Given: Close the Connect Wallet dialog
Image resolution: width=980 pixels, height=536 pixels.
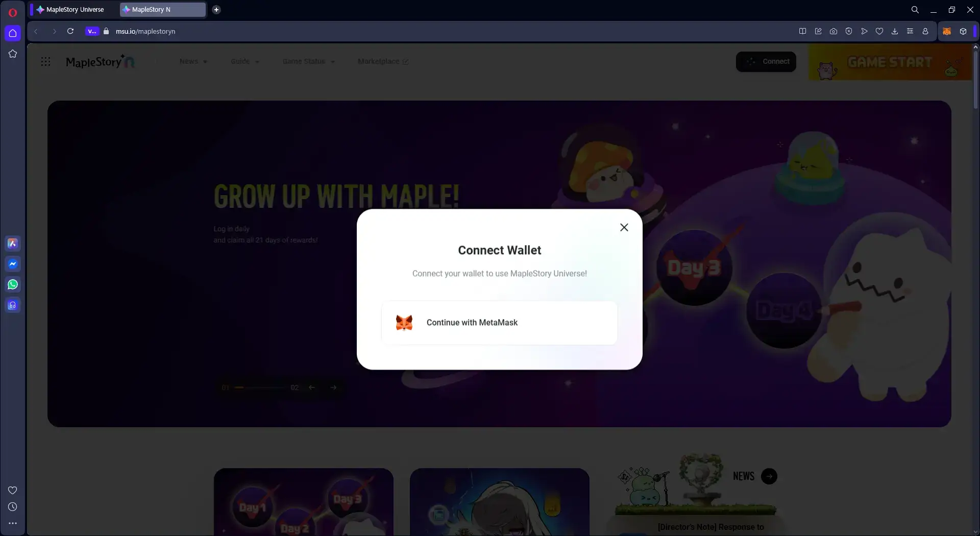Looking at the screenshot, I should tap(624, 228).
